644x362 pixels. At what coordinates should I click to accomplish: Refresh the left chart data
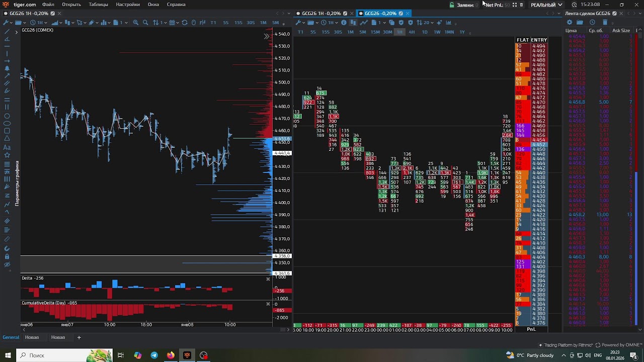pyautogui.click(x=185, y=23)
